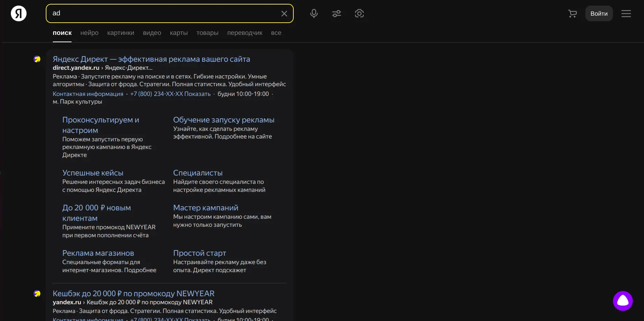Open search settings sliders icon
Viewport: 644px width, 321px height.
tap(337, 14)
